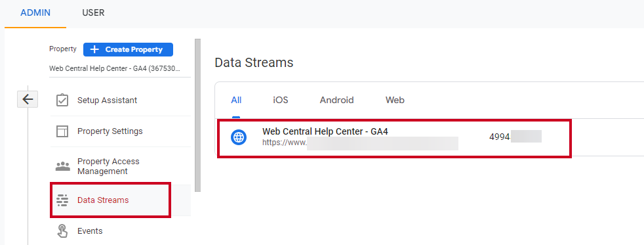Select the Android streams tab

click(x=337, y=100)
